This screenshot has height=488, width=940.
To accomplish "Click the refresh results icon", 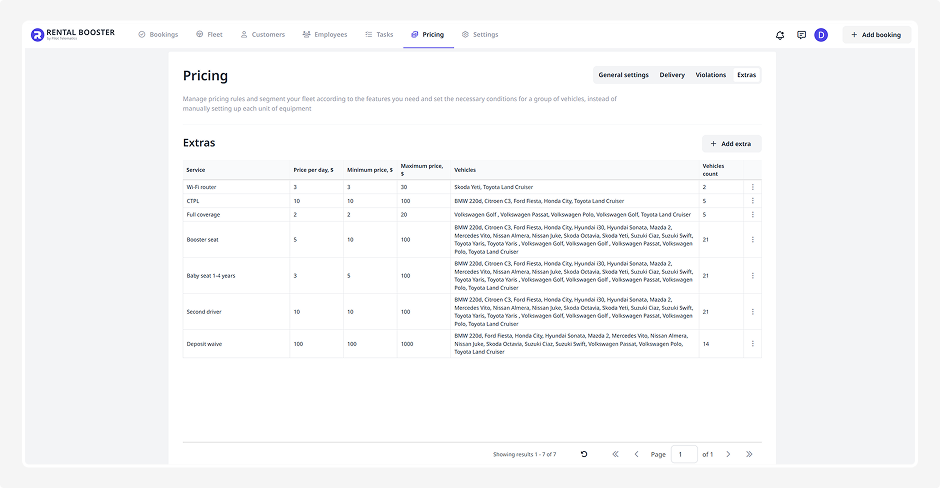I will click(584, 454).
